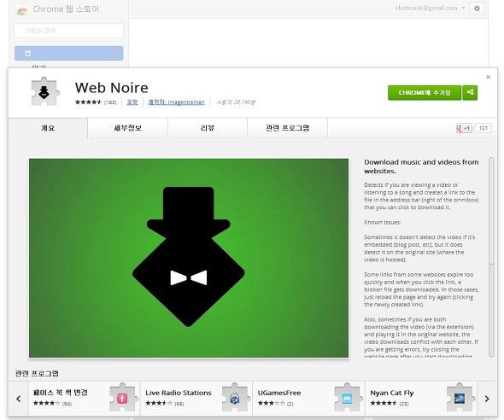This screenshot has width=504, height=420.
Task: Click the description panel scrollbar
Action: [x=491, y=257]
